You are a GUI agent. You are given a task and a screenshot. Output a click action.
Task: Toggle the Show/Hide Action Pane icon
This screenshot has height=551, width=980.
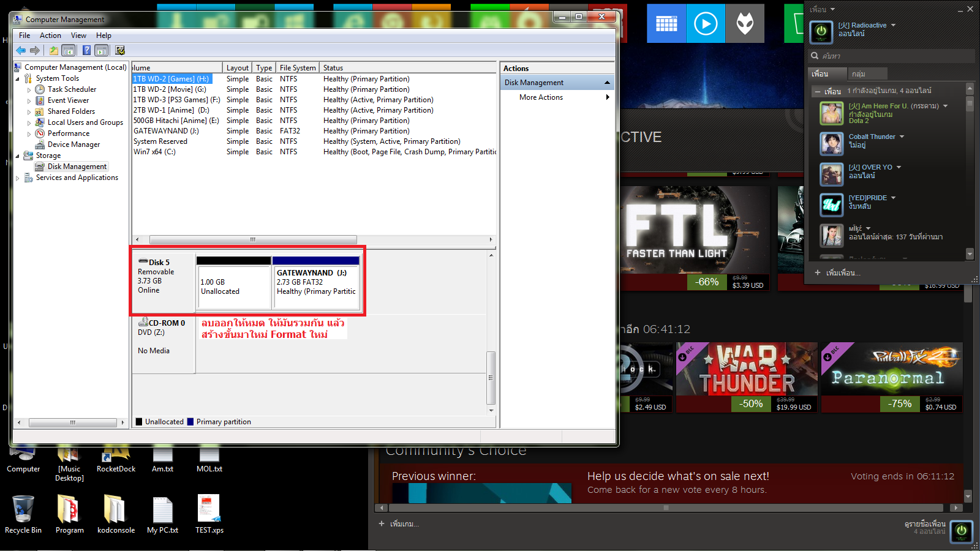(102, 50)
